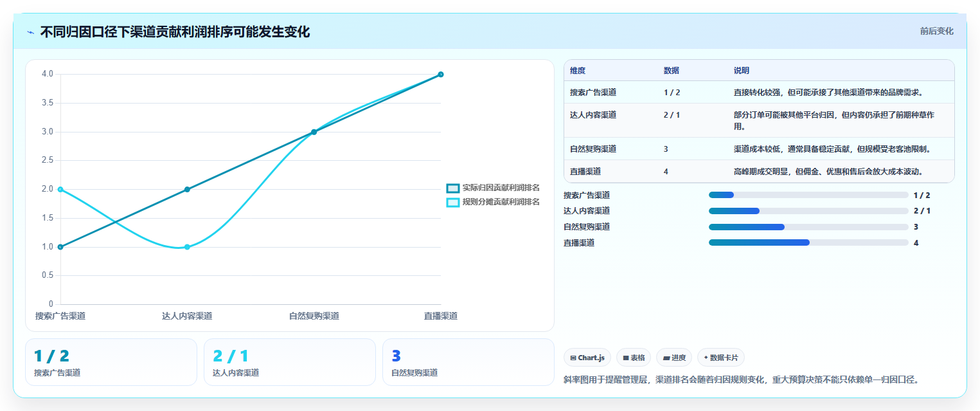
Task: Click x-axis label 直播渠道
Action: [x=441, y=316]
